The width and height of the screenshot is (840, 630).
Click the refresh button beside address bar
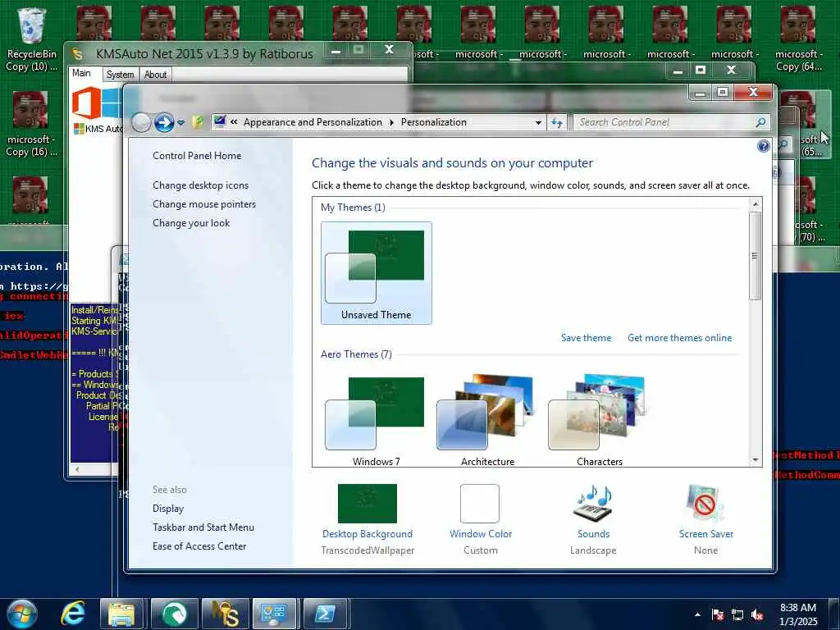(557, 123)
